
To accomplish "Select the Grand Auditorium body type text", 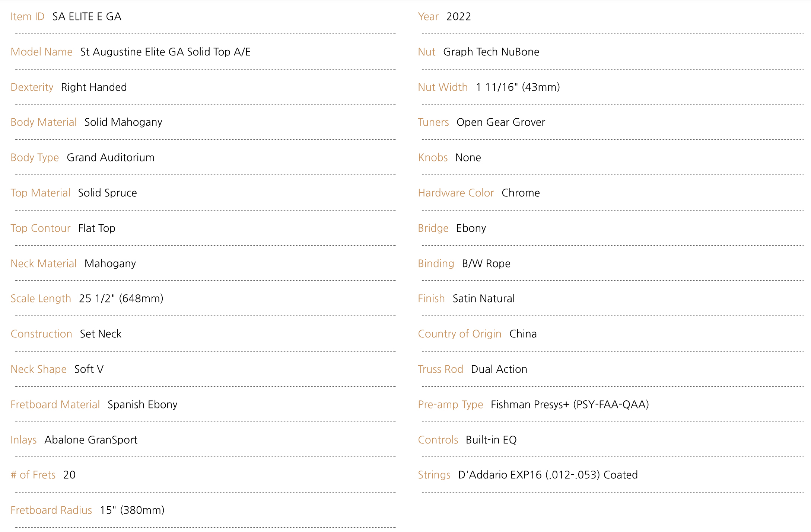I will [110, 157].
